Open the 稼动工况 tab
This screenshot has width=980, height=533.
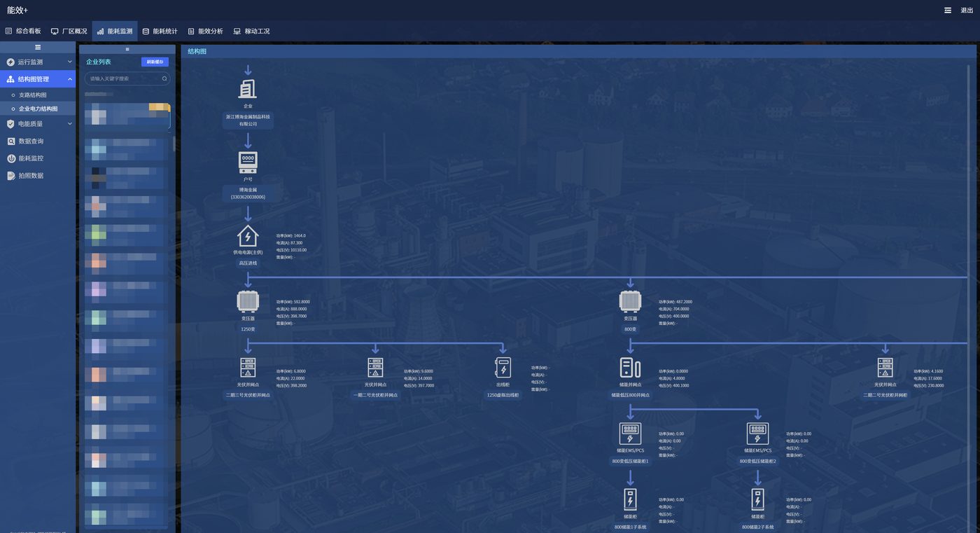(x=251, y=32)
